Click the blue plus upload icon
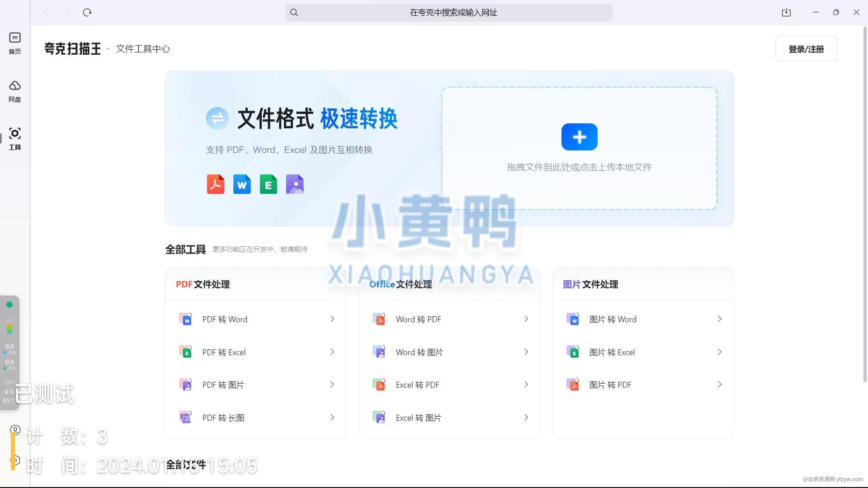 [x=579, y=137]
